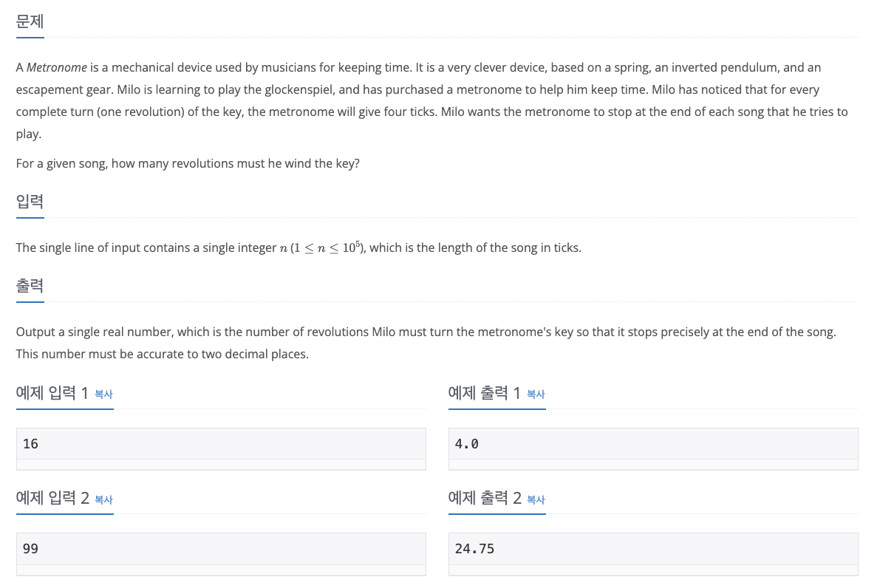Copy example input 1 via 복사 link
Screen dimensions: 880x588
pos(104,394)
